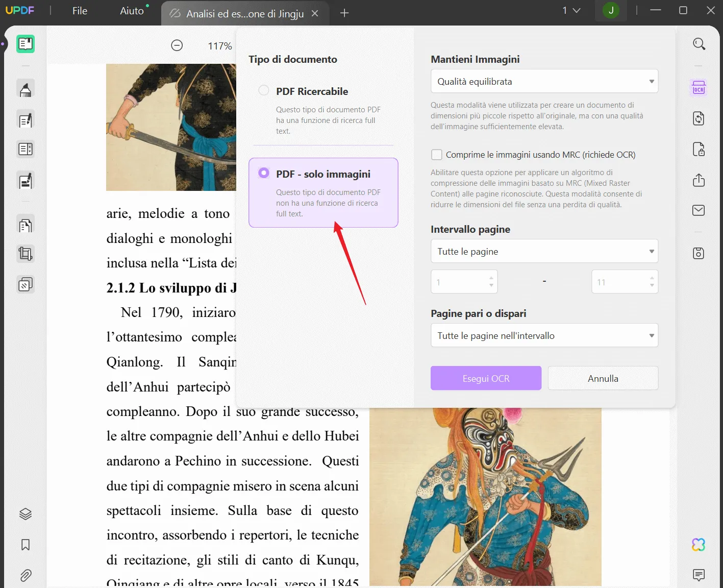Open the Edit PDF tool
Viewport: 723px width, 588px height.
point(25,119)
